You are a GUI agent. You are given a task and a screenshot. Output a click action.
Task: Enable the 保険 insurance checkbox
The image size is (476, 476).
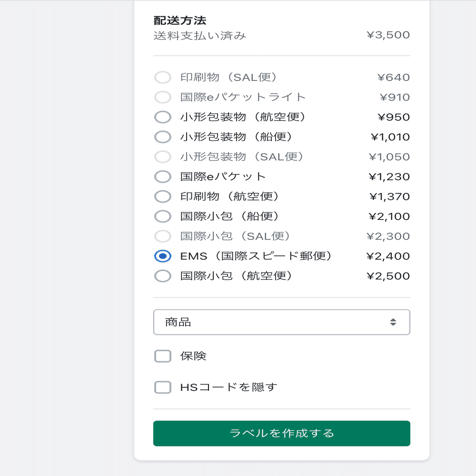[x=163, y=356]
